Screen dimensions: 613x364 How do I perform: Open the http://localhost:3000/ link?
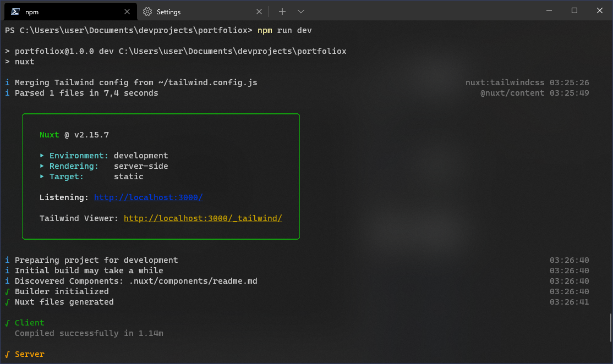148,197
